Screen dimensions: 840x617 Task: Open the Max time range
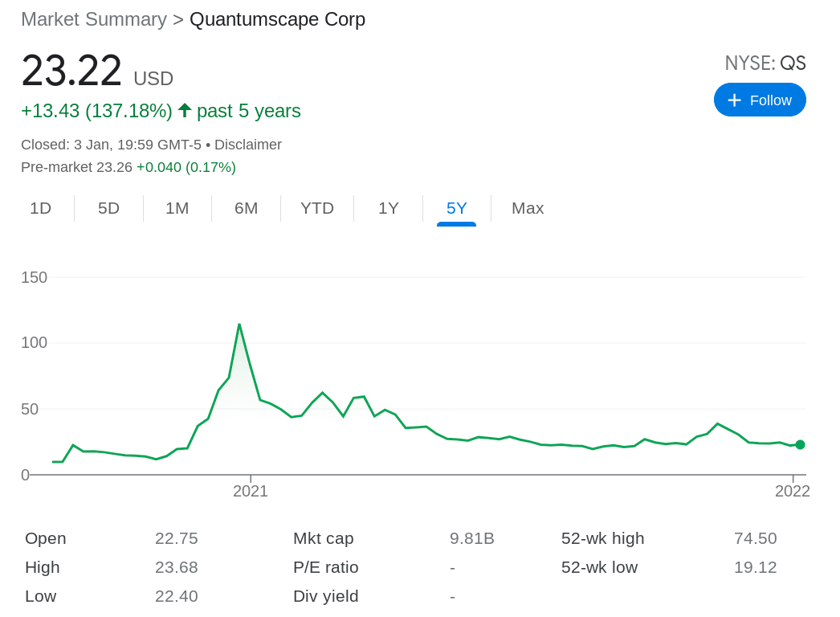point(528,208)
